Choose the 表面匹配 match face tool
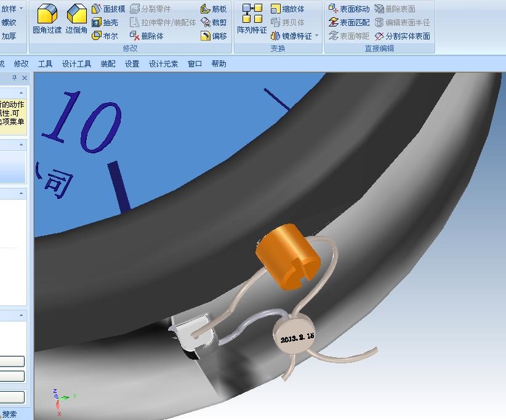 [349, 23]
